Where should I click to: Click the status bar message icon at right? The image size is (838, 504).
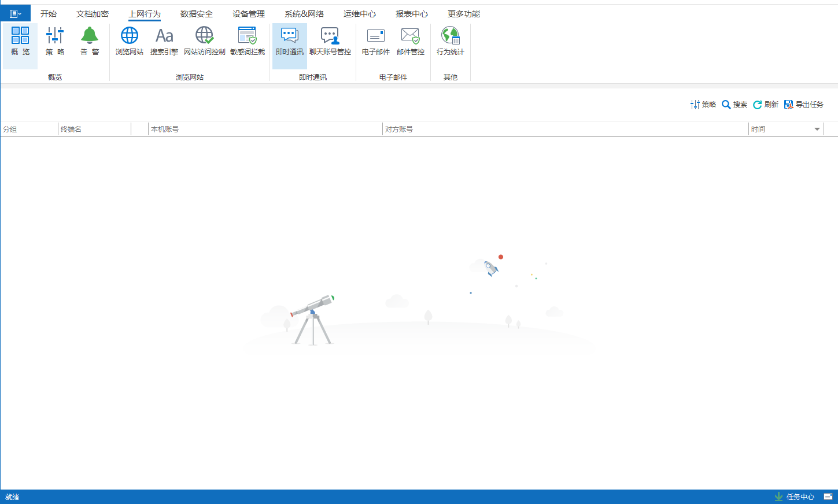(828, 497)
